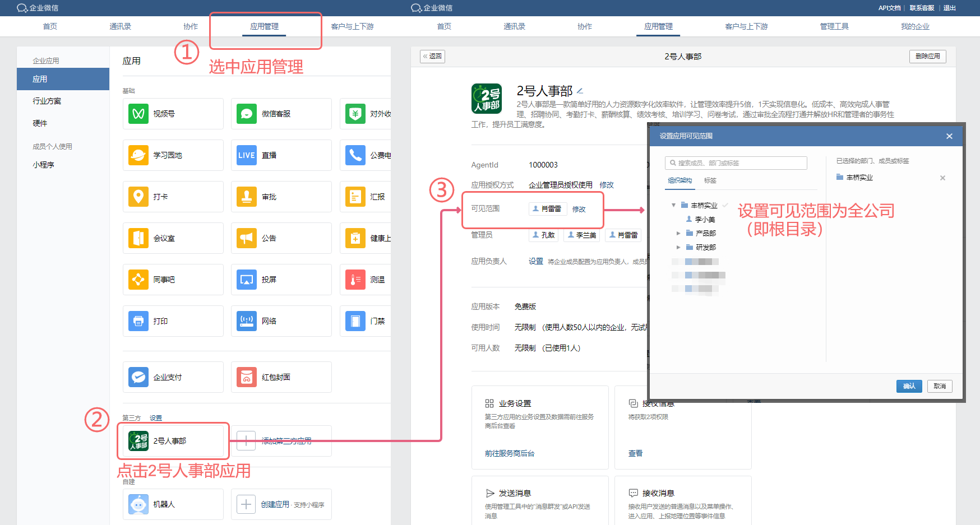Open the 门禁 door icon
Screen dimensions: 980x525
(x=355, y=321)
